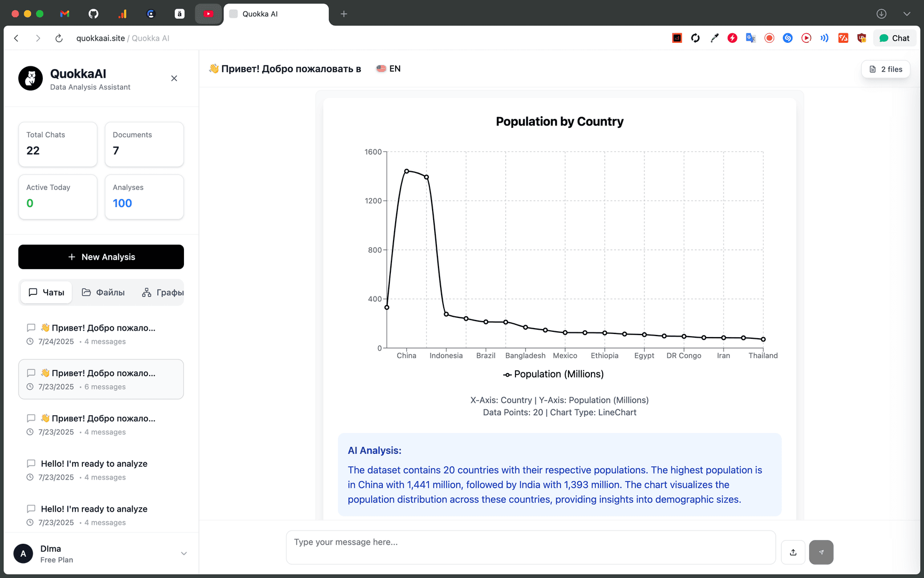Close the QuokkaAI sidebar with X
The width and height of the screenshot is (924, 578).
click(174, 79)
